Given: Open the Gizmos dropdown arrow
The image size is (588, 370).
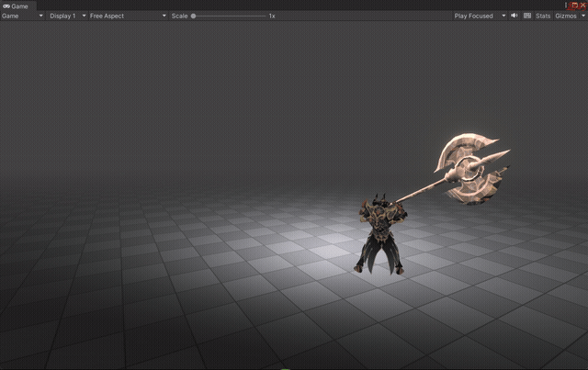Looking at the screenshot, I should pos(583,16).
